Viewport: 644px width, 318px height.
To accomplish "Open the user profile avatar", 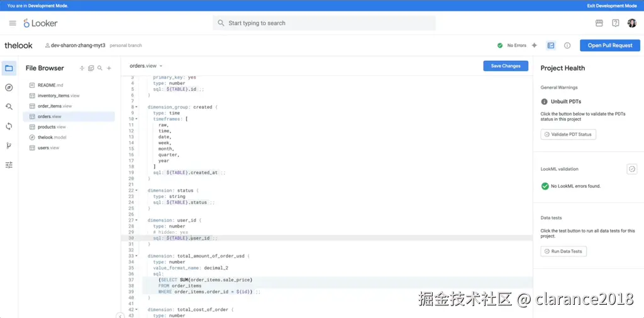I will click(631, 23).
